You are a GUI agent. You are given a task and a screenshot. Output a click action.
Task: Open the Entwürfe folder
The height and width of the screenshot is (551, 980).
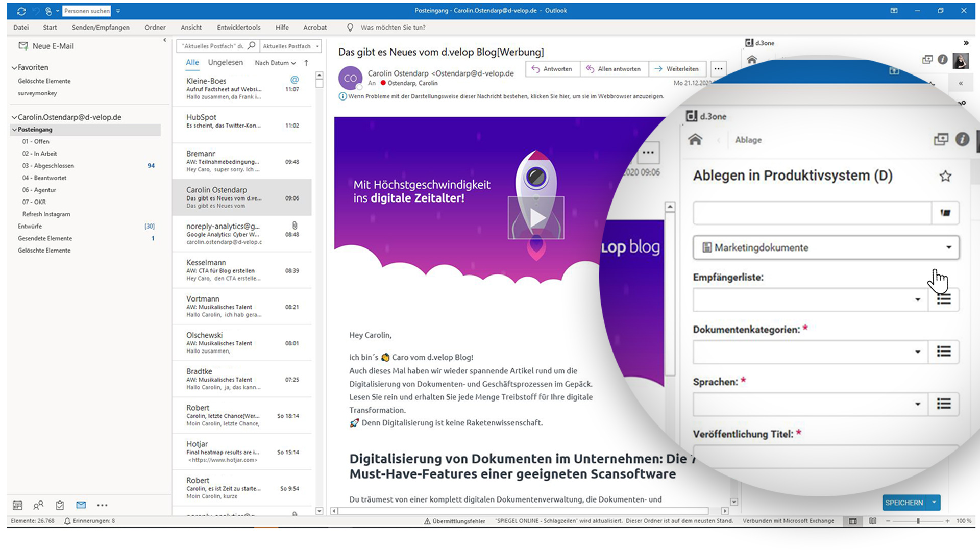(x=30, y=226)
